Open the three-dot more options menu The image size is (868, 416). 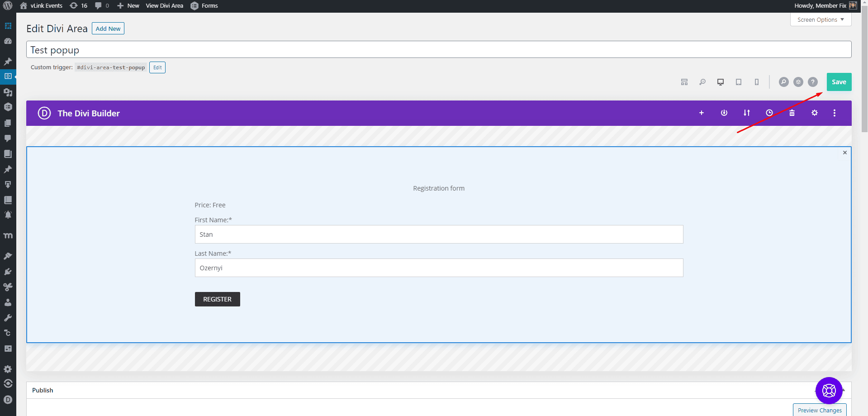[835, 113]
